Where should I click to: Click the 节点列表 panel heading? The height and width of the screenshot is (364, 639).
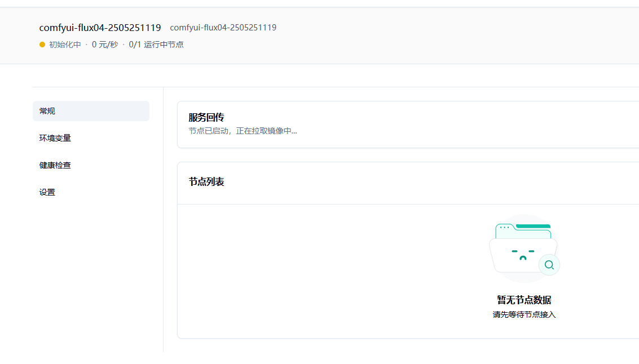(x=206, y=182)
